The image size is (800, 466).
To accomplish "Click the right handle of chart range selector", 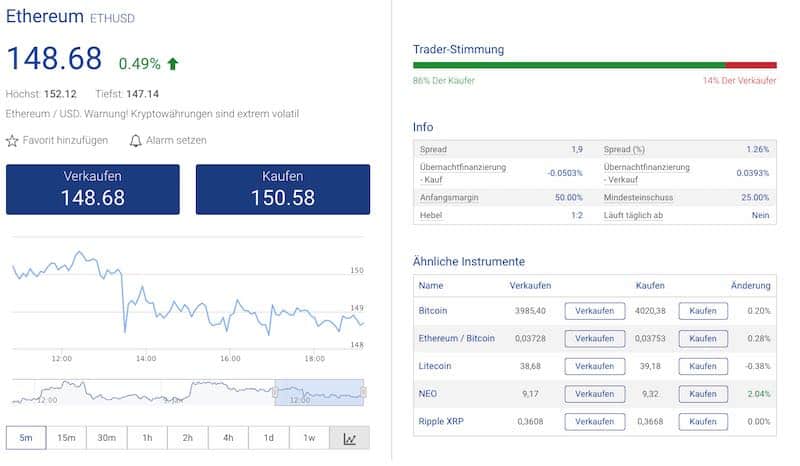I will coord(363,392).
